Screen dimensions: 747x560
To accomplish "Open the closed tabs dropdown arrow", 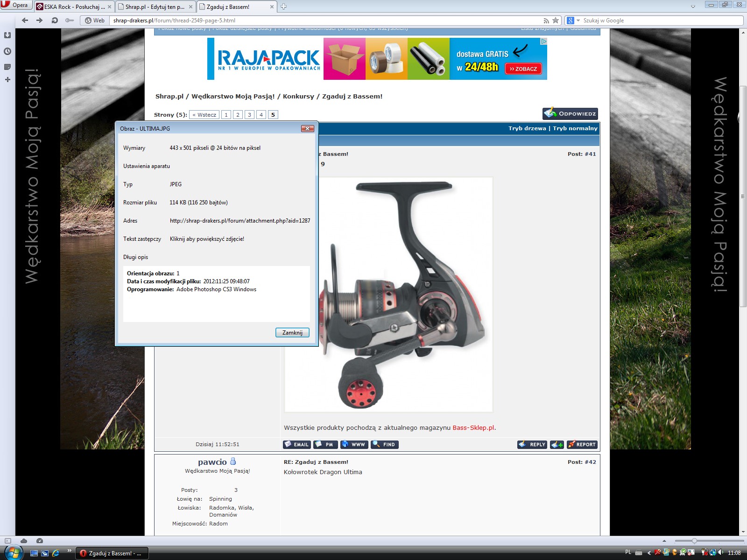I will (x=693, y=7).
